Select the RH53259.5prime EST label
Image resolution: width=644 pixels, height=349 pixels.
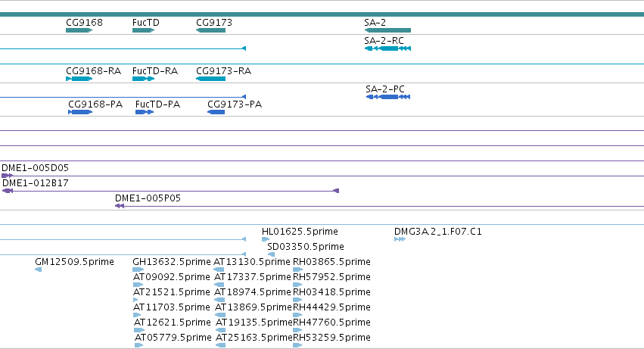332,338
